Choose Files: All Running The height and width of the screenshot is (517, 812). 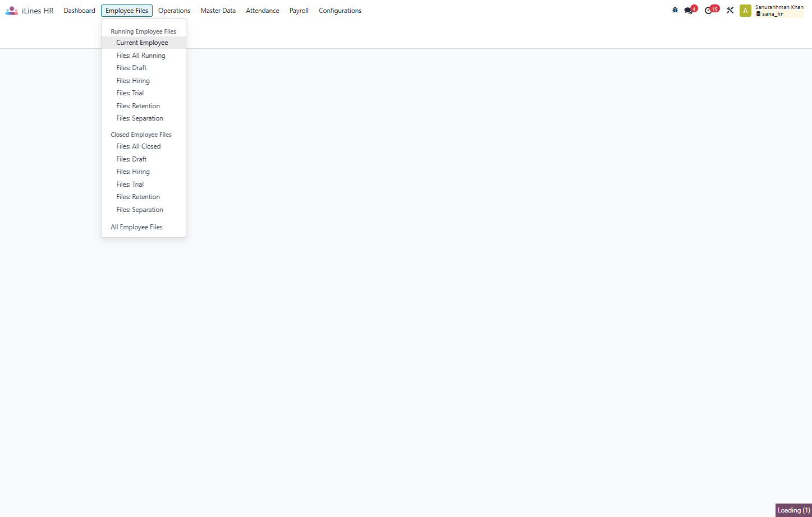(x=144, y=56)
